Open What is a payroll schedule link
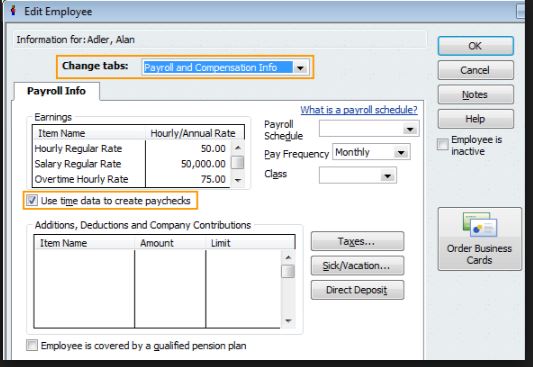The image size is (533, 367). pos(359,110)
